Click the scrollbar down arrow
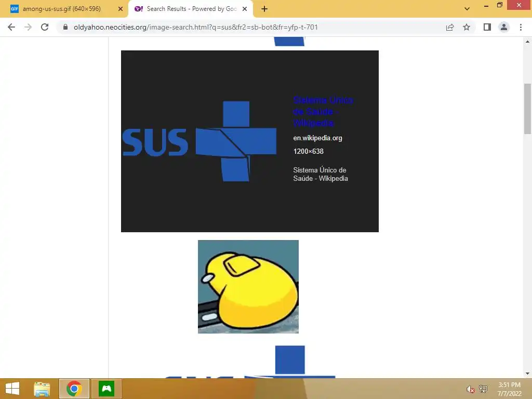Image resolution: width=532 pixels, height=399 pixels. click(527, 374)
